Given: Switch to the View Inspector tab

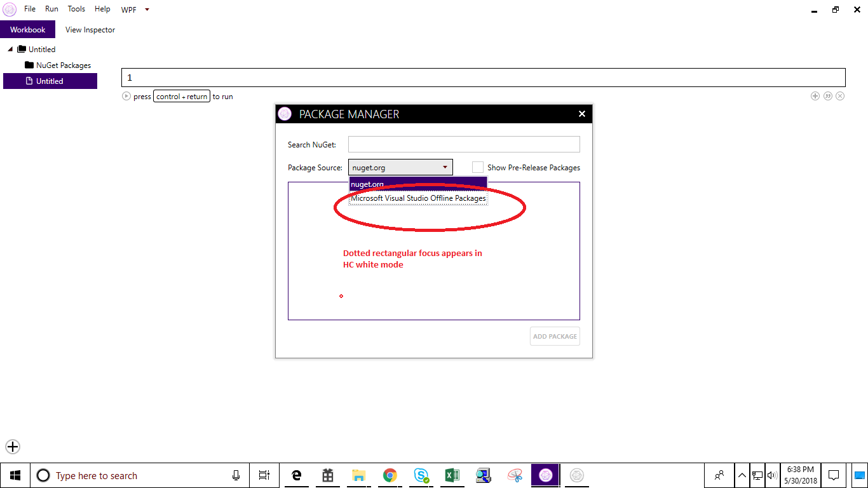Looking at the screenshot, I should 90,29.
